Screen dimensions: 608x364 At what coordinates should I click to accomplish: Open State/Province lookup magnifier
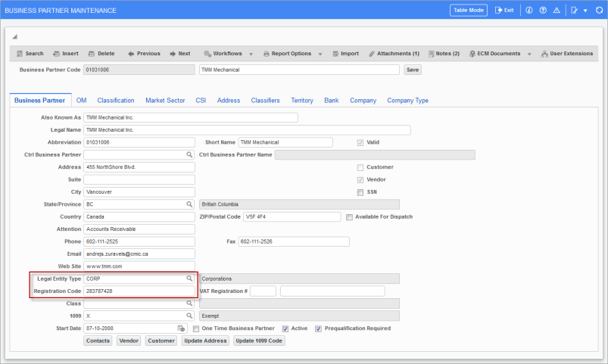pos(189,204)
